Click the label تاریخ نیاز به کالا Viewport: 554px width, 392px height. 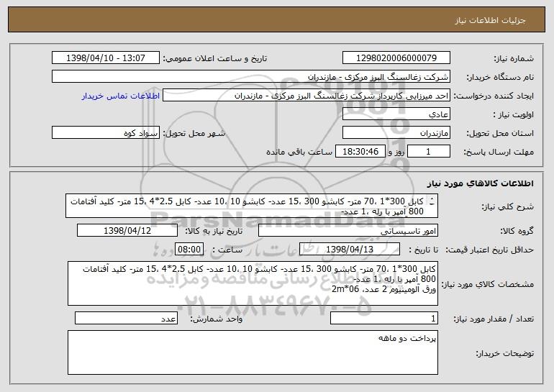click(214, 231)
